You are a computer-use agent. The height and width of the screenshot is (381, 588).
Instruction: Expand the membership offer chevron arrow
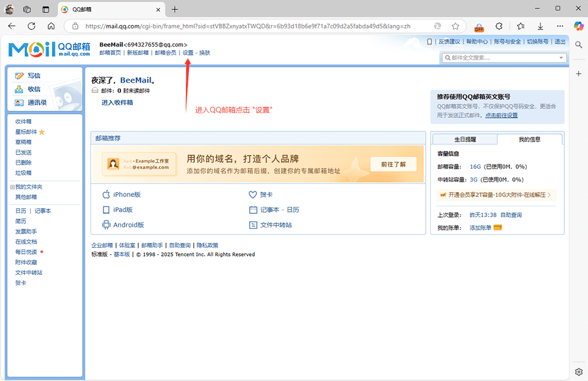pyautogui.click(x=549, y=195)
